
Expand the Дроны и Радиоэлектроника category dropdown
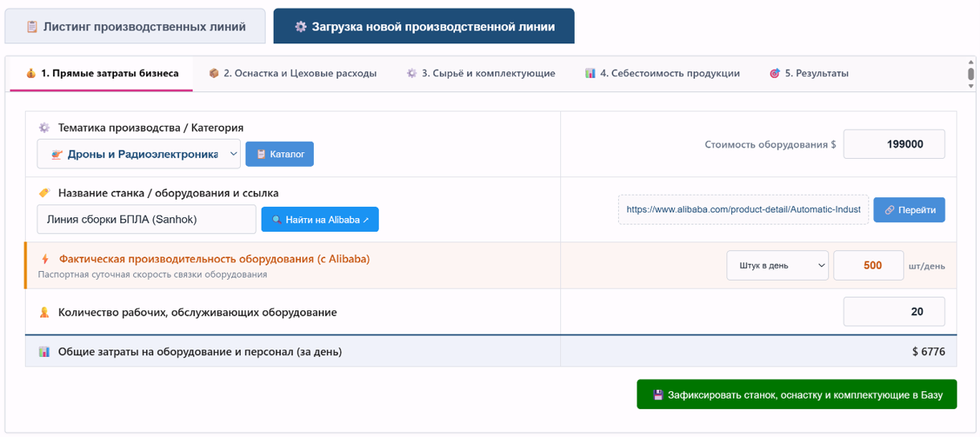click(x=139, y=154)
